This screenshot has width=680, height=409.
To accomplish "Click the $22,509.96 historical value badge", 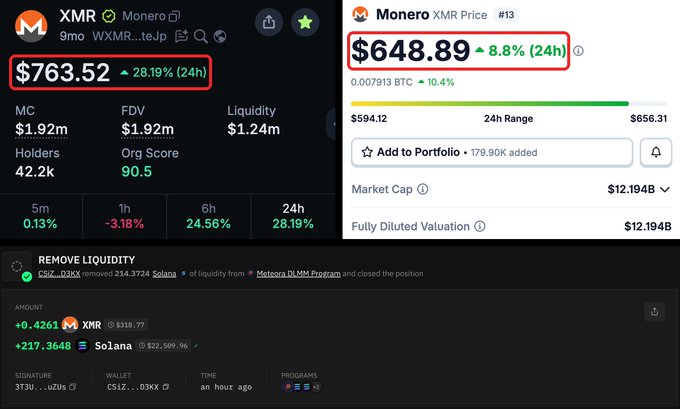I will (164, 346).
